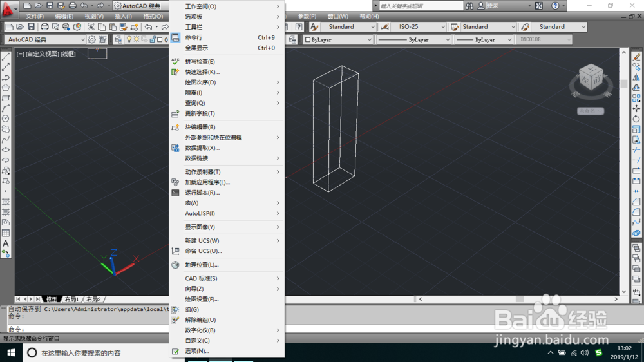Choose 选项(N)... from tools menu
644x362 pixels.
(x=227, y=351)
